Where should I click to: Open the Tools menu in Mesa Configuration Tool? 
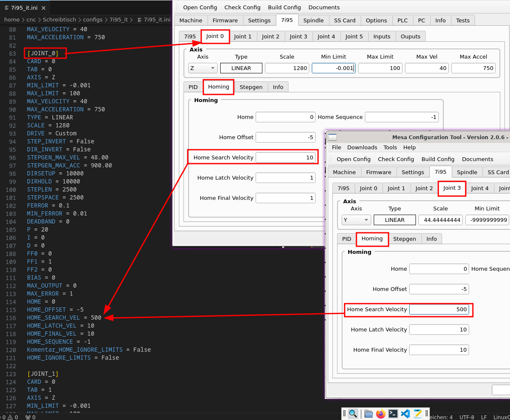(390, 148)
